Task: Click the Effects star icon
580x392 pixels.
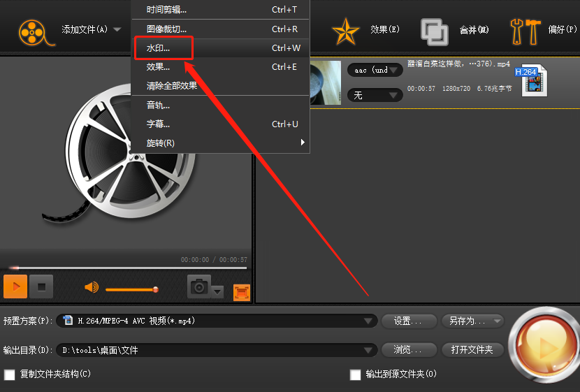Action: (345, 31)
